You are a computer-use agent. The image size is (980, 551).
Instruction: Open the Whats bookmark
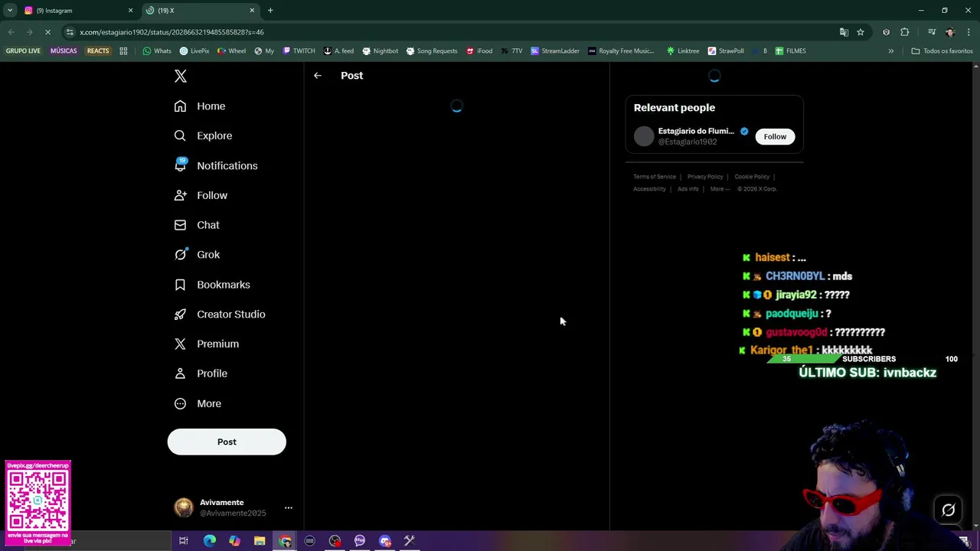(157, 51)
